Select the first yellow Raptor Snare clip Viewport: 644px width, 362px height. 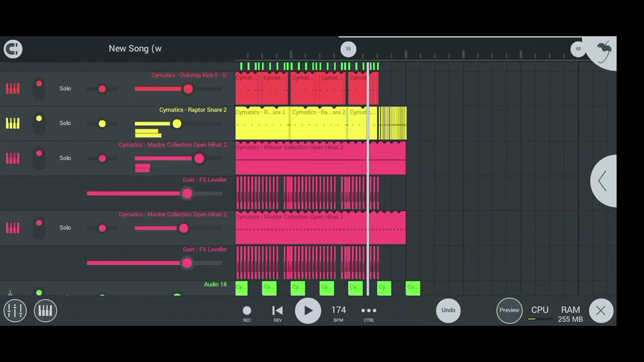[x=262, y=123]
